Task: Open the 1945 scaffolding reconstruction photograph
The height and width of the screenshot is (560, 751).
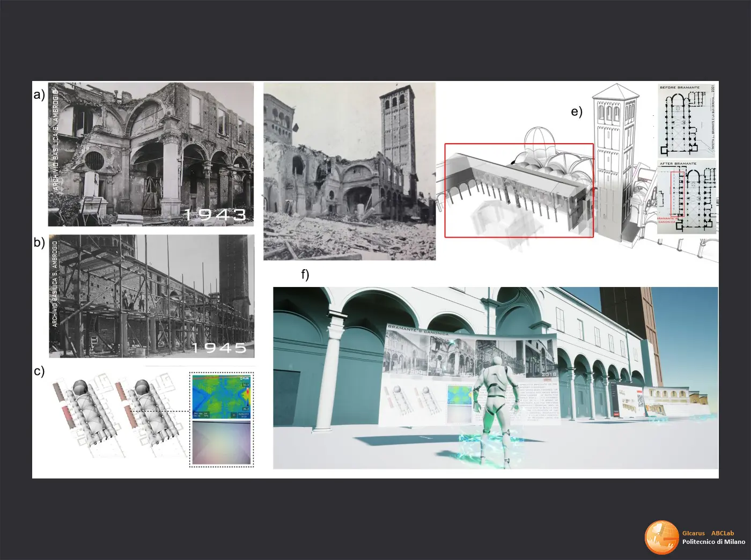Action: [x=151, y=296]
